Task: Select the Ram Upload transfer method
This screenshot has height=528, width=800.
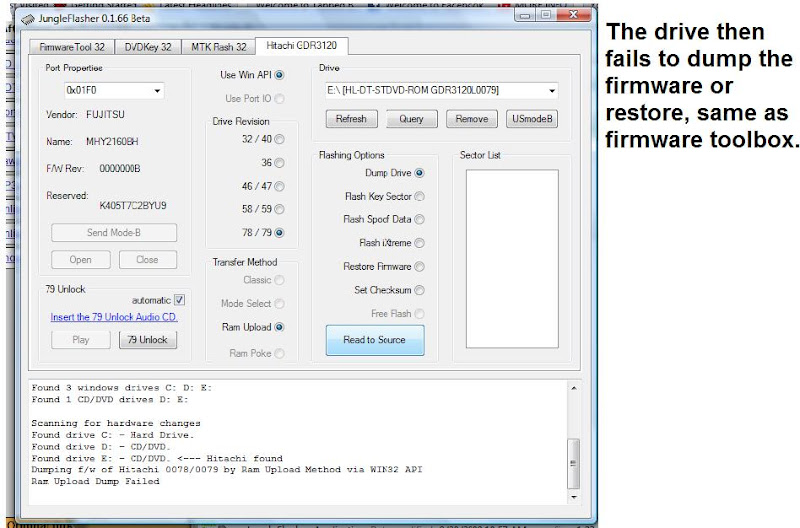Action: 279,327
